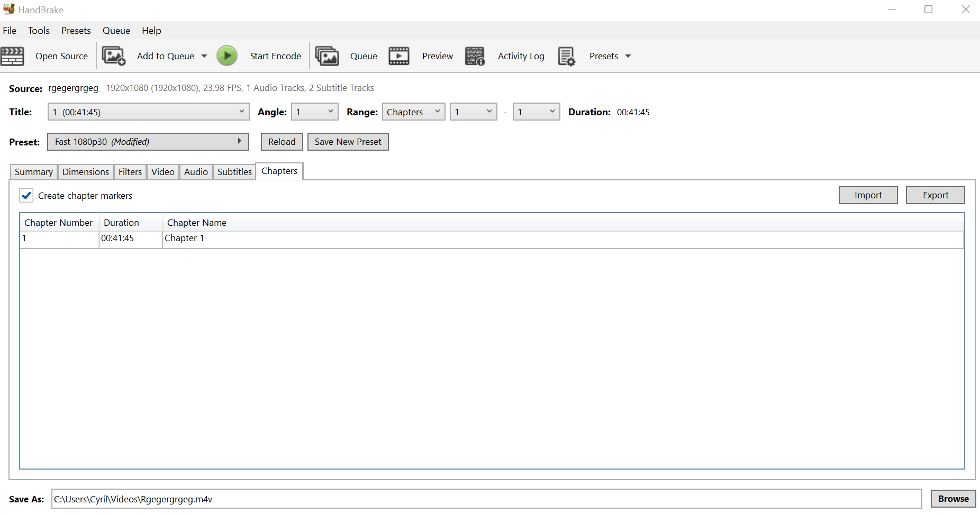This screenshot has height=514, width=980.
Task: Click the Import chapters button
Action: (x=868, y=195)
